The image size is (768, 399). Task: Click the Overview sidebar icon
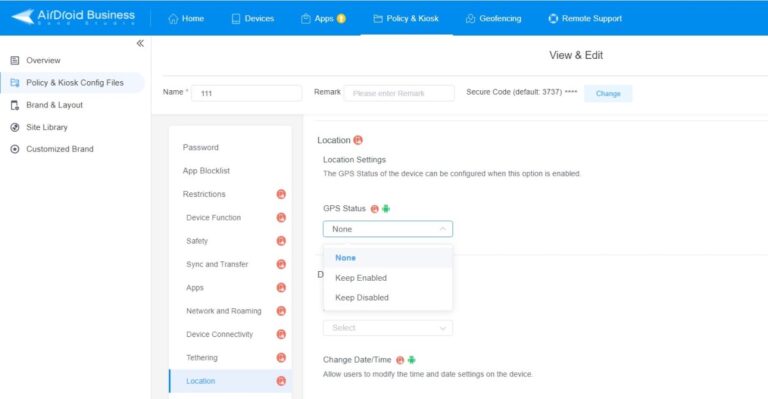coord(15,61)
